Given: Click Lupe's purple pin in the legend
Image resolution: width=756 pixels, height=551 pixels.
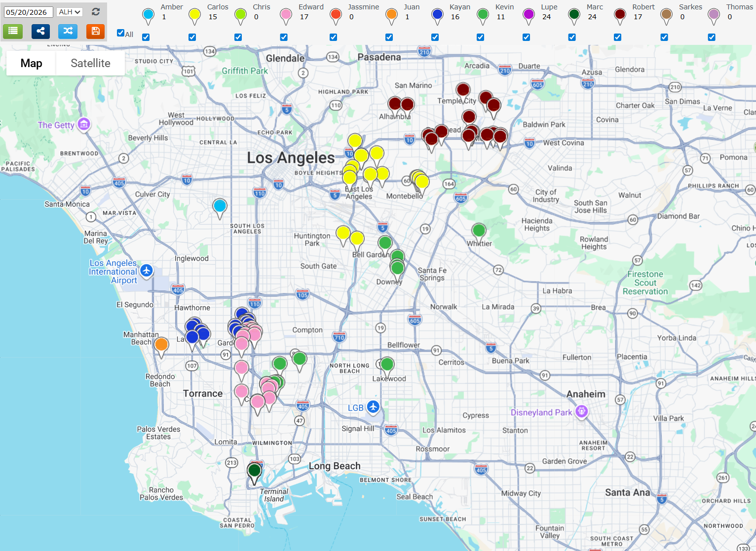Looking at the screenshot, I should coord(529,16).
